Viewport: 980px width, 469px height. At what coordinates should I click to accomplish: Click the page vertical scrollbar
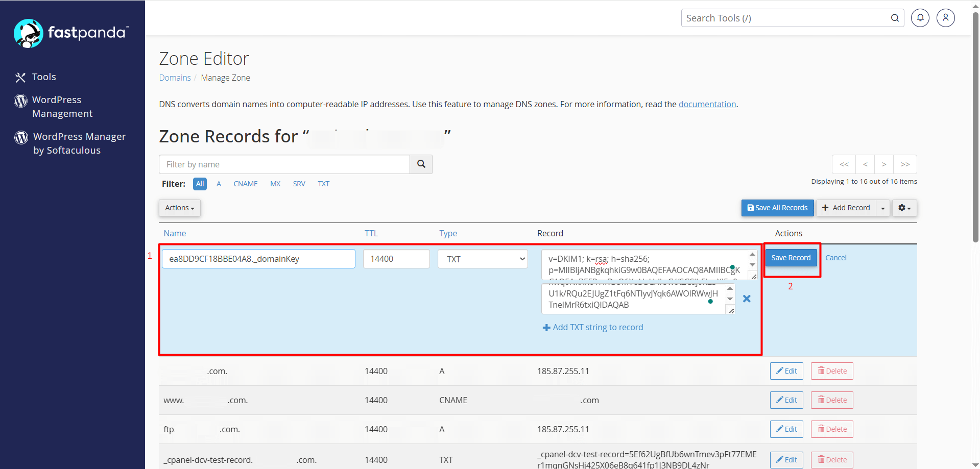pos(975,128)
